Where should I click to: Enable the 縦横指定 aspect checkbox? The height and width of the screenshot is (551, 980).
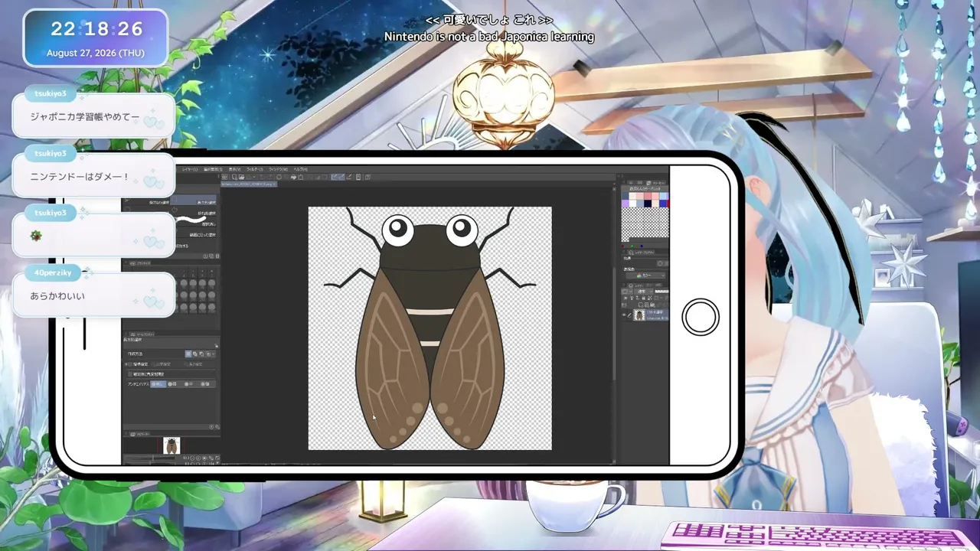pos(130,364)
